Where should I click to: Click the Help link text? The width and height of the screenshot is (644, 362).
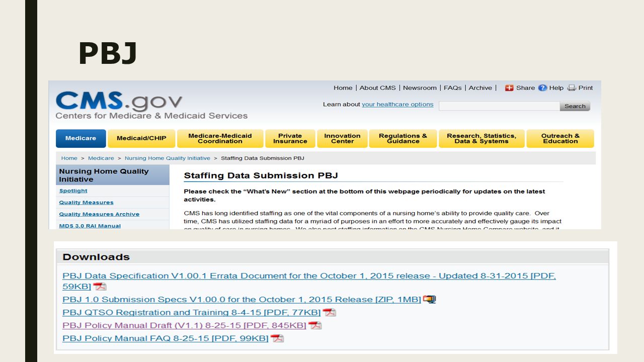coord(556,87)
